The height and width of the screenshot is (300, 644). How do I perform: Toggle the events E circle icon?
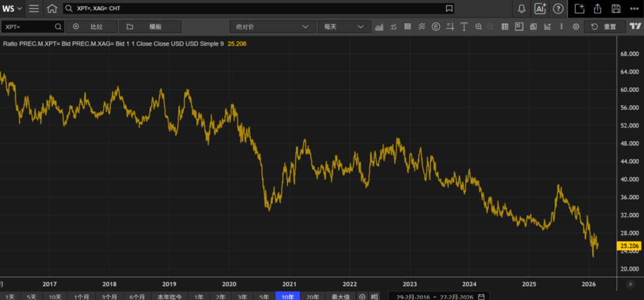pyautogui.click(x=436, y=27)
